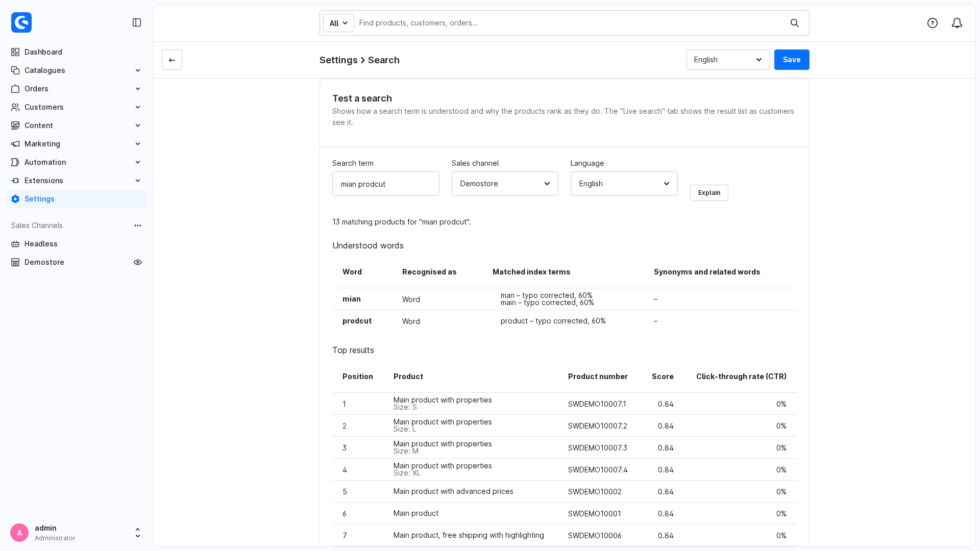Viewport: 980px width, 551px height.
Task: Click the Marketing megaphone icon in the sidebar
Action: tap(15, 144)
